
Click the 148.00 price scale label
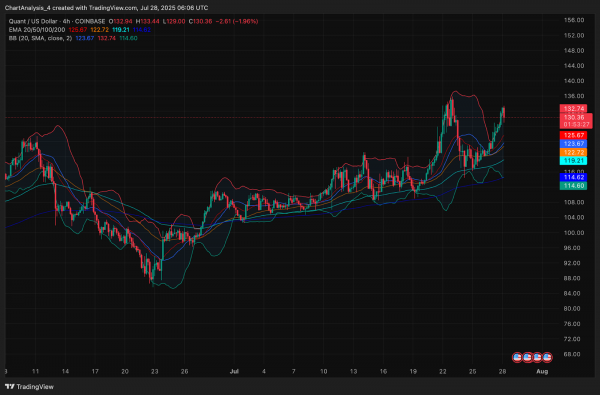[574, 51]
